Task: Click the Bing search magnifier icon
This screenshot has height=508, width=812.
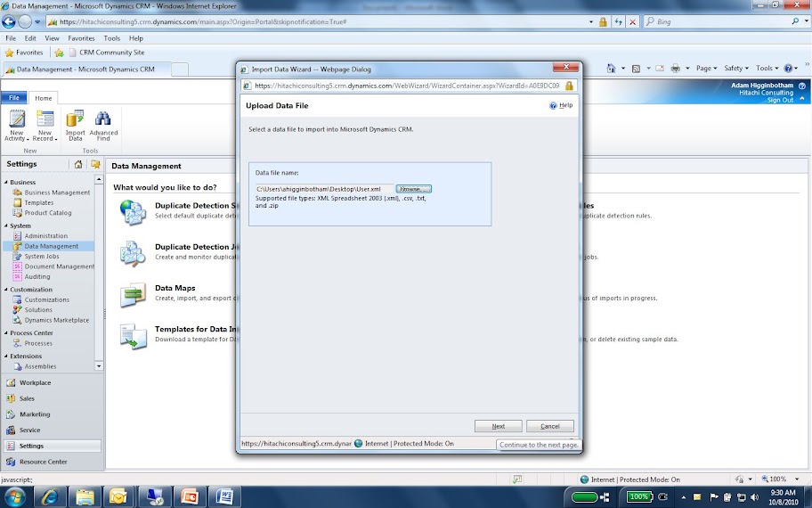Action: point(795,21)
